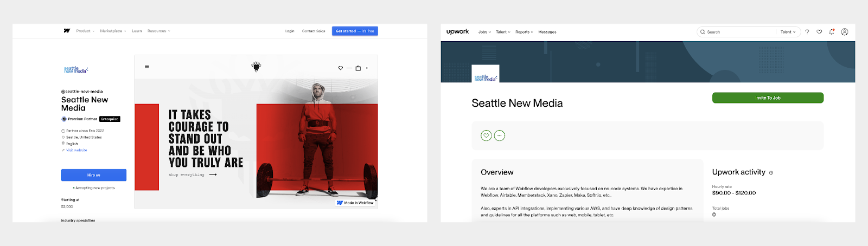Open Upwork help question mark icon
Image resolution: width=868 pixels, height=246 pixels.
coord(807,32)
